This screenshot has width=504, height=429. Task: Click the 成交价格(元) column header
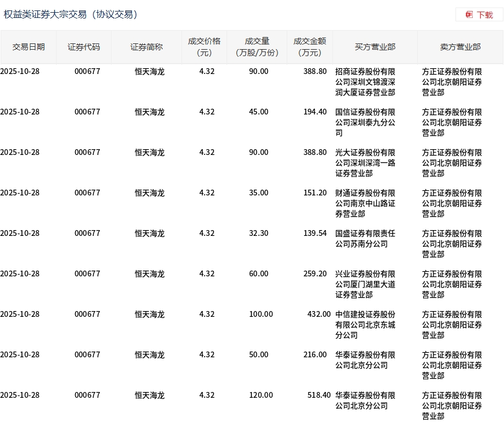coord(204,47)
